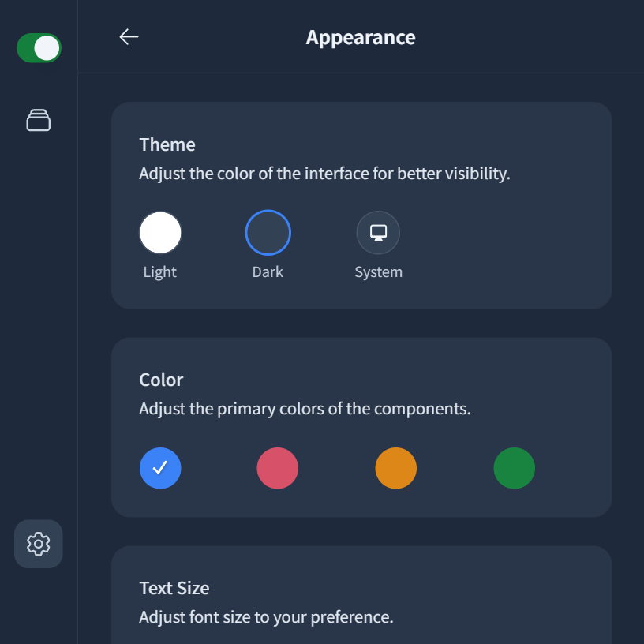Go back using the left arrow
The width and height of the screenshot is (644, 644).
tap(129, 37)
